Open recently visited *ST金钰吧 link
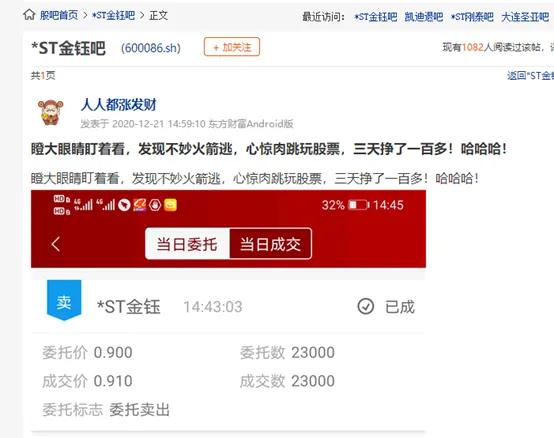Screen dimensions: 554x438 pos(376,17)
